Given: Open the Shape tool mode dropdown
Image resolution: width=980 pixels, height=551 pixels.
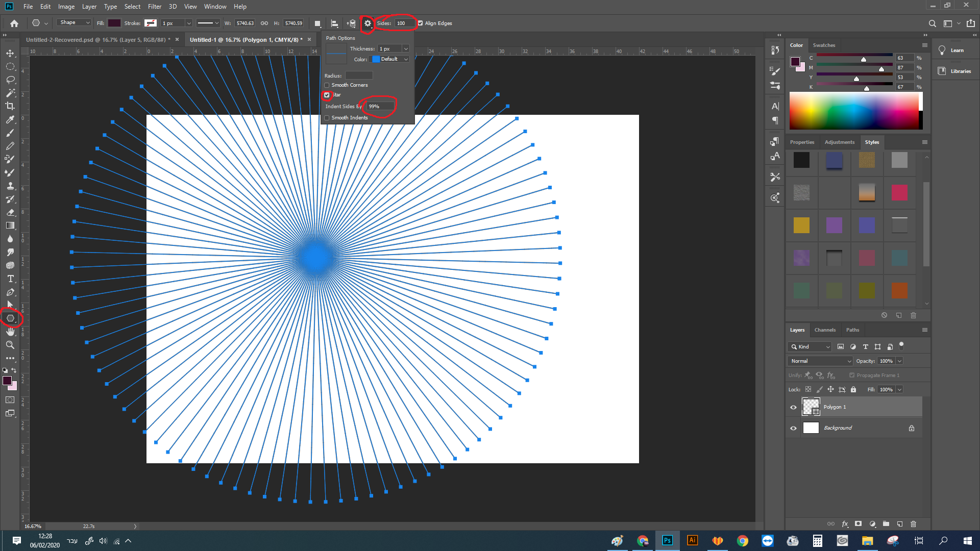Looking at the screenshot, I should point(75,23).
